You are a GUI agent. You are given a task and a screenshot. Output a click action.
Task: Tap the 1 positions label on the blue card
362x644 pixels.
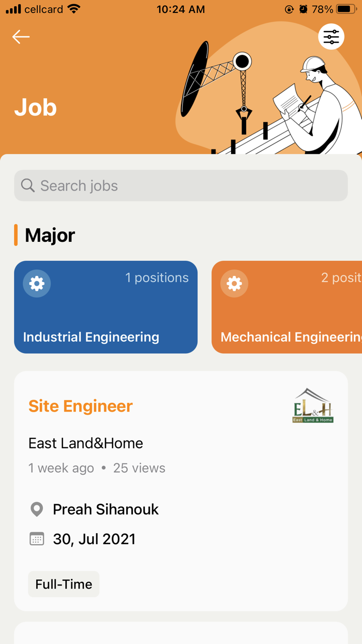(157, 277)
